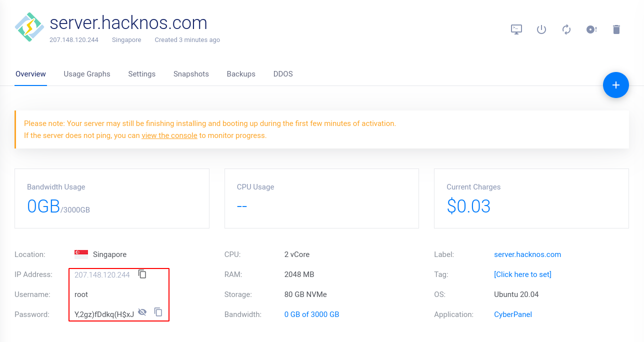Image resolution: width=644 pixels, height=342 pixels.
Task: Open the Backups tab
Action: tap(241, 74)
